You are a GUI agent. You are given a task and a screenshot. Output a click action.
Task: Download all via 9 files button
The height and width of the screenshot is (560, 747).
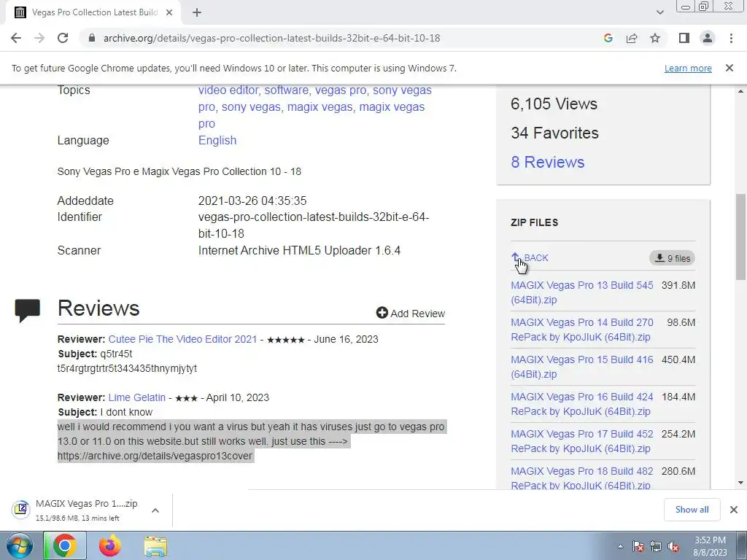click(x=672, y=258)
